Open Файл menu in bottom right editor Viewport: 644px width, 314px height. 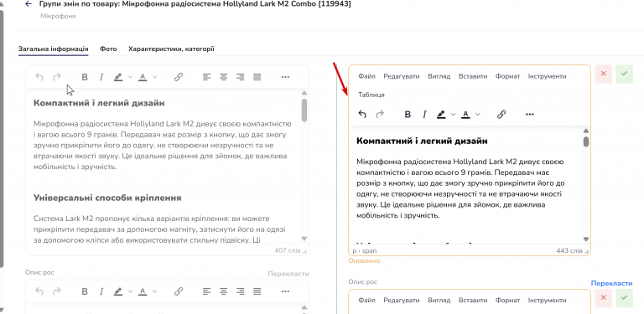366,301
